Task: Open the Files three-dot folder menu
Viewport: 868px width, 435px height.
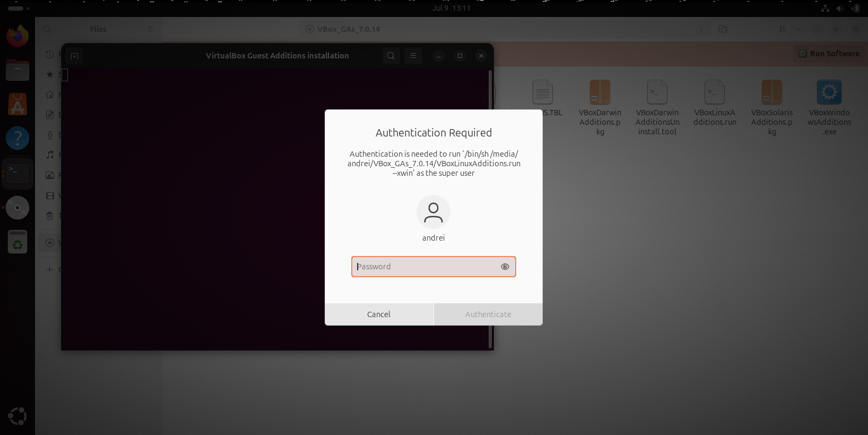Action: (x=701, y=29)
